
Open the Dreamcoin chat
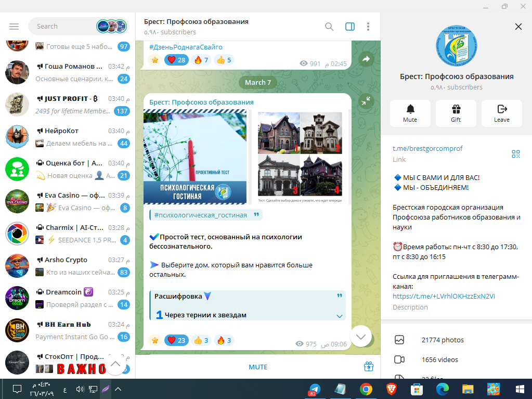coord(68,298)
